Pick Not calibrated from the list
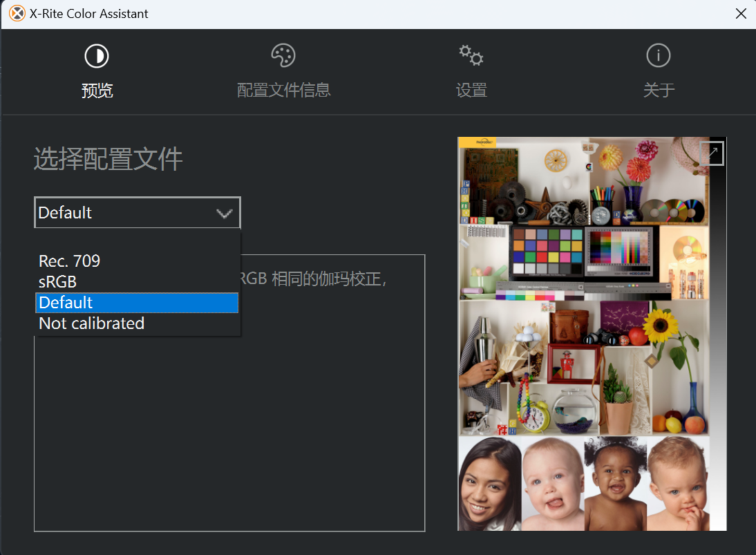 point(137,323)
